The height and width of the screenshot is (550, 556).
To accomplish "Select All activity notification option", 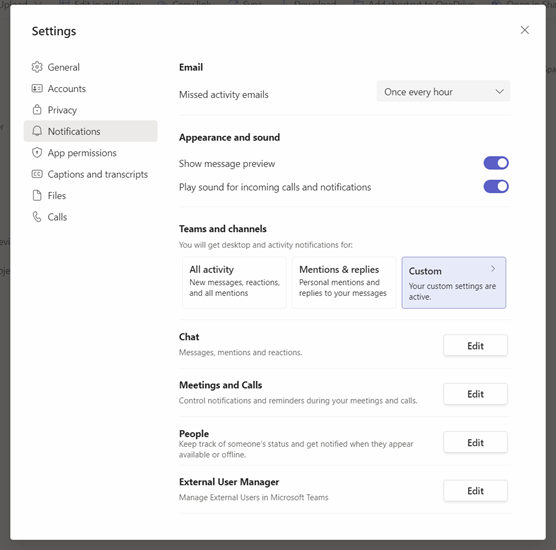I will (x=234, y=283).
